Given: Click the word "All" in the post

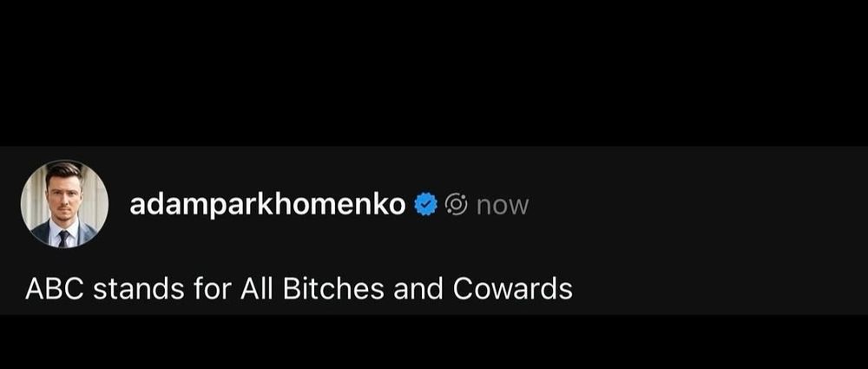Looking at the screenshot, I should pos(256,288).
